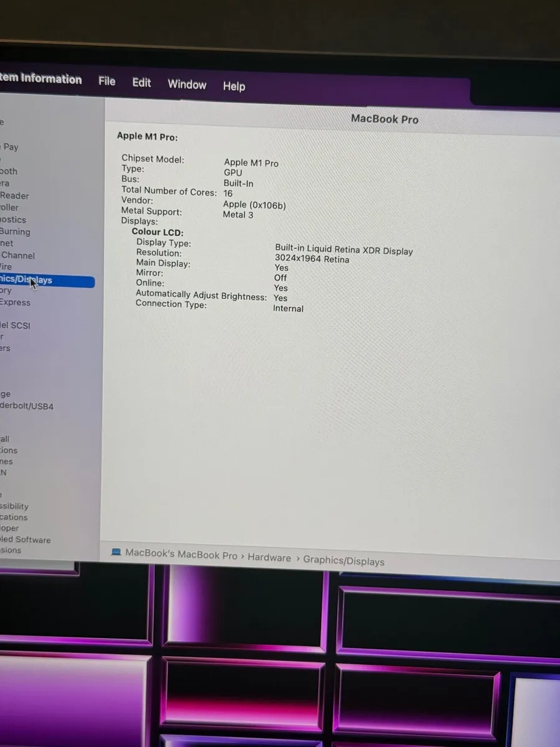This screenshot has height=747, width=560.
Task: Click the 'Apple M1 Pro' chipset value
Action: tap(251, 163)
